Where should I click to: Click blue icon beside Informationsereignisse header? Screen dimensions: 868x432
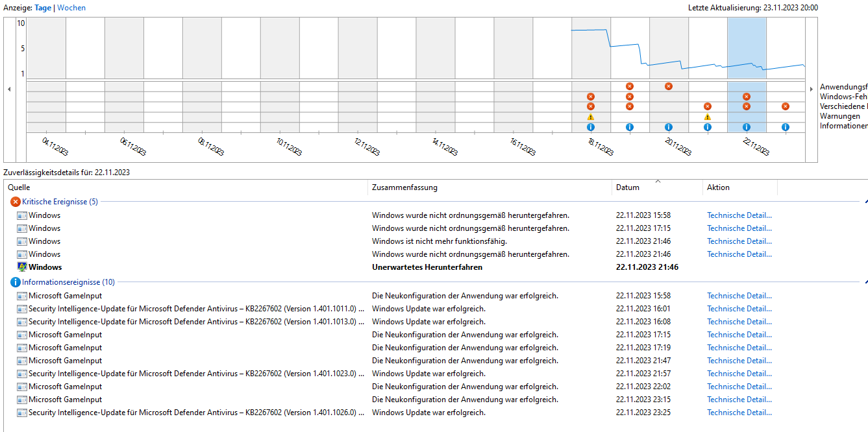pos(16,282)
